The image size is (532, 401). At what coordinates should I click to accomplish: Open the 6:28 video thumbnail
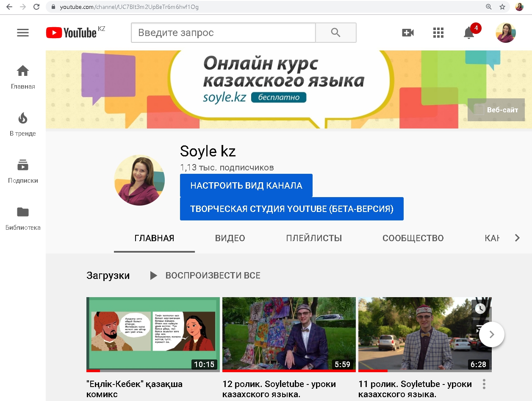tap(425, 334)
